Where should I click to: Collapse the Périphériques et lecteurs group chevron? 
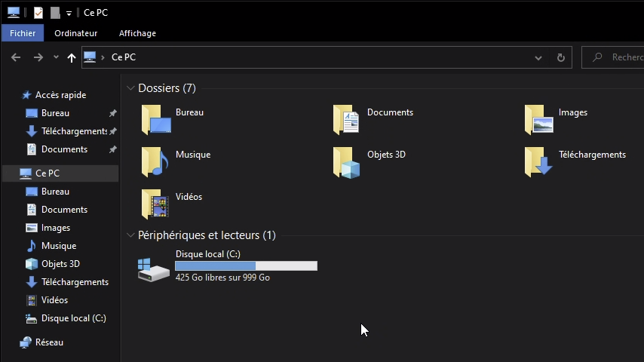(x=130, y=235)
